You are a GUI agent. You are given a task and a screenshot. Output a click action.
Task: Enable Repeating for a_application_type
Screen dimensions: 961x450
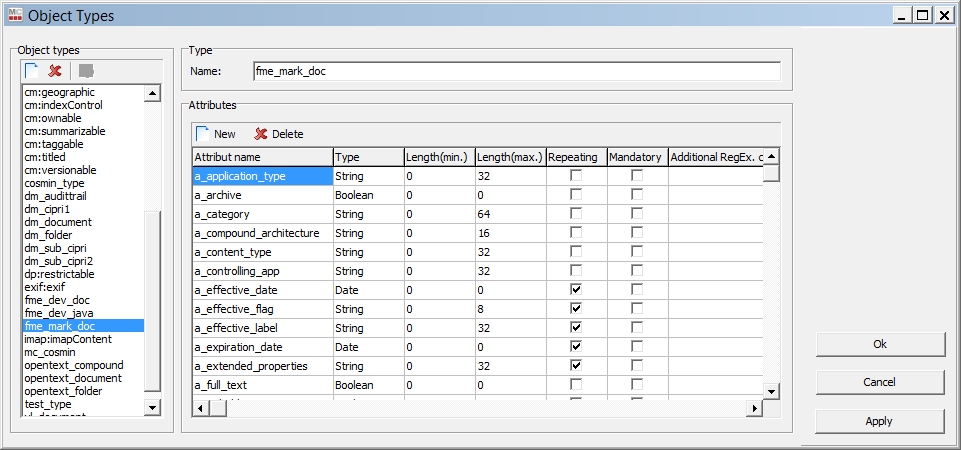tap(574, 176)
